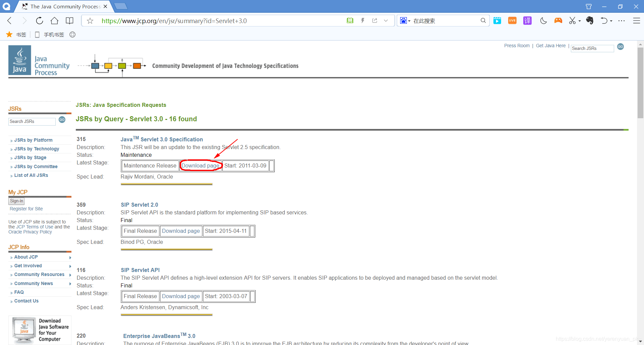Open JSRs by Platform

[33, 140]
